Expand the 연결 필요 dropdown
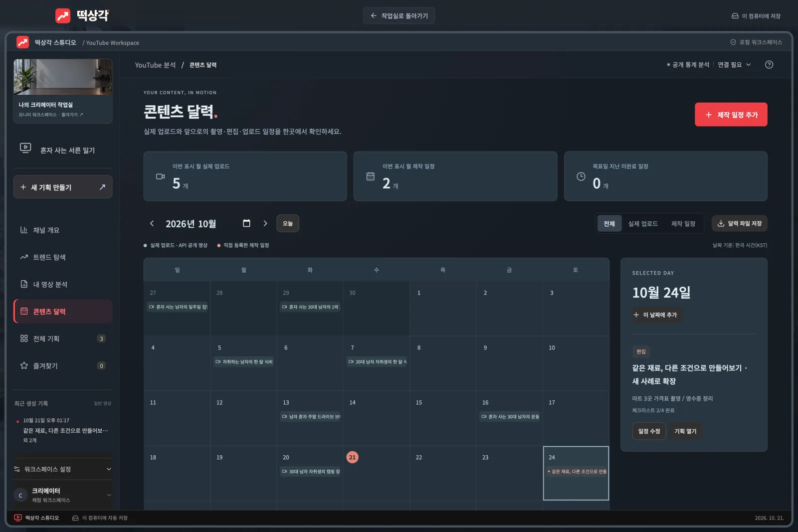 click(x=734, y=65)
